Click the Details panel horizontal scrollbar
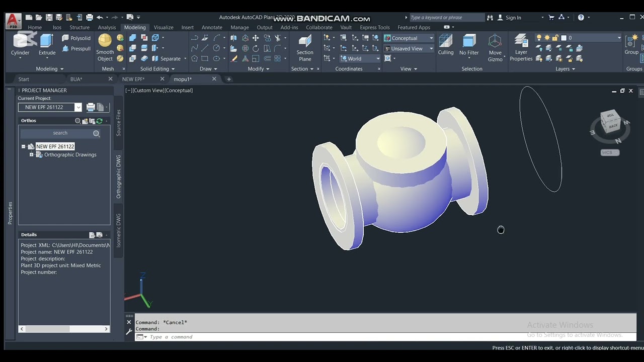Viewport: 644px width, 362px height. (x=64, y=329)
